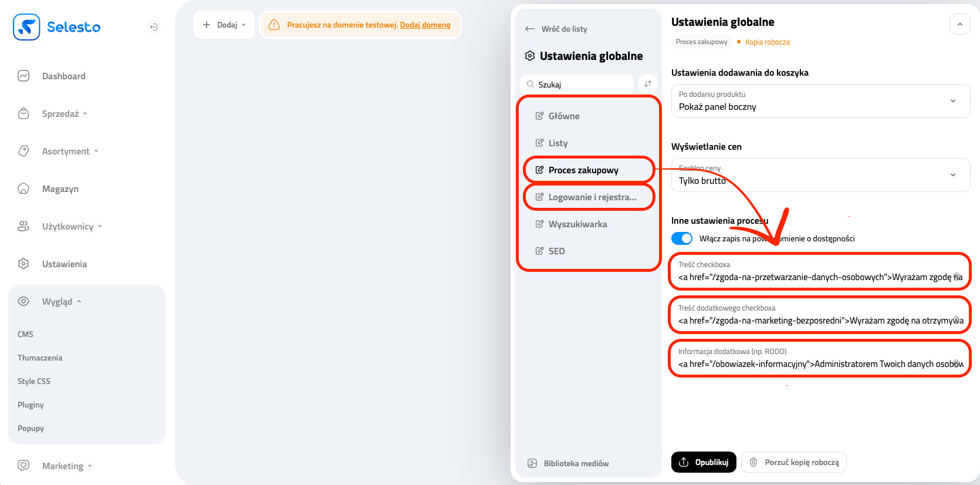Click the Biblioteka mediów image icon
Viewport: 980px width, 485px height.
click(532, 463)
